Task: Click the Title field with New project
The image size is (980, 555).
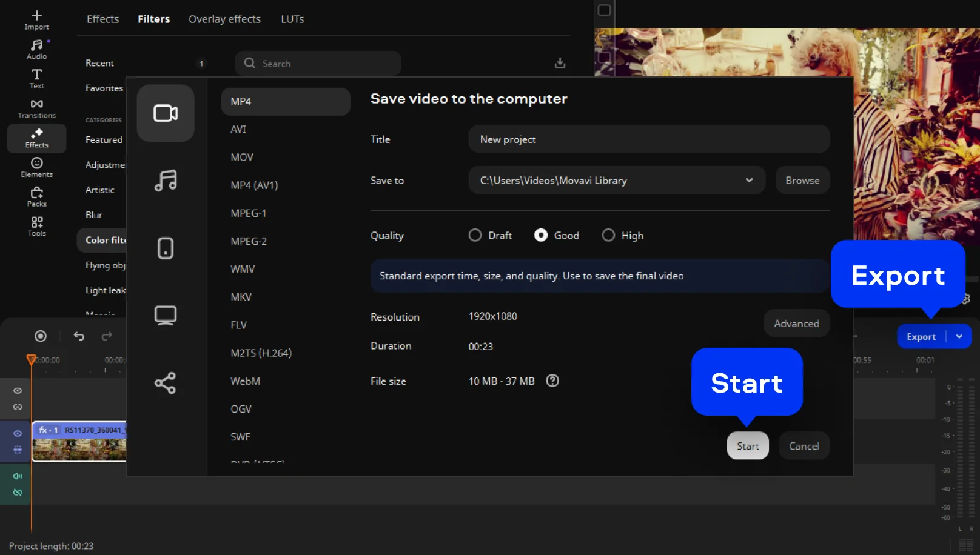Action: [648, 139]
